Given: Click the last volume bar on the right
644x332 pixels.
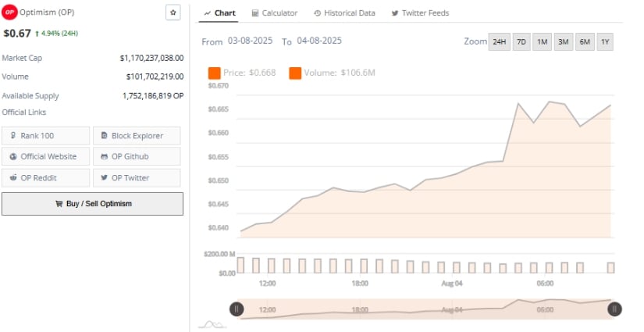Looking at the screenshot, I should tap(610, 268).
